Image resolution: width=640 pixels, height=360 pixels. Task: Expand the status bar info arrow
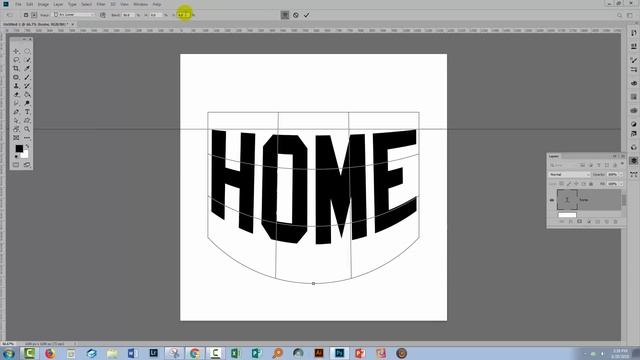75,344
